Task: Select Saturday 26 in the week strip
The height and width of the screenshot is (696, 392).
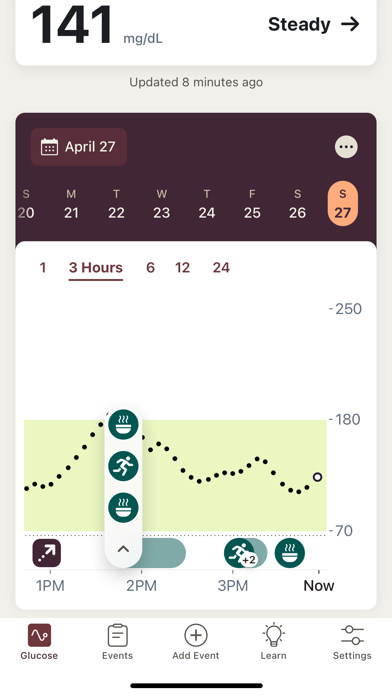Action: 297,204
